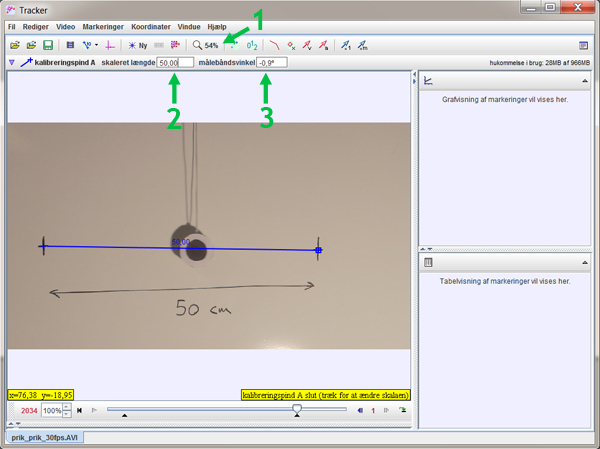This screenshot has height=449, width=600.
Task: Click the playback rate 100% field
Action: [52, 411]
